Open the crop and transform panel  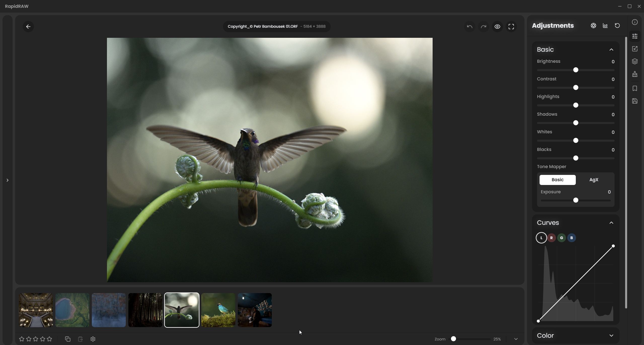point(634,49)
